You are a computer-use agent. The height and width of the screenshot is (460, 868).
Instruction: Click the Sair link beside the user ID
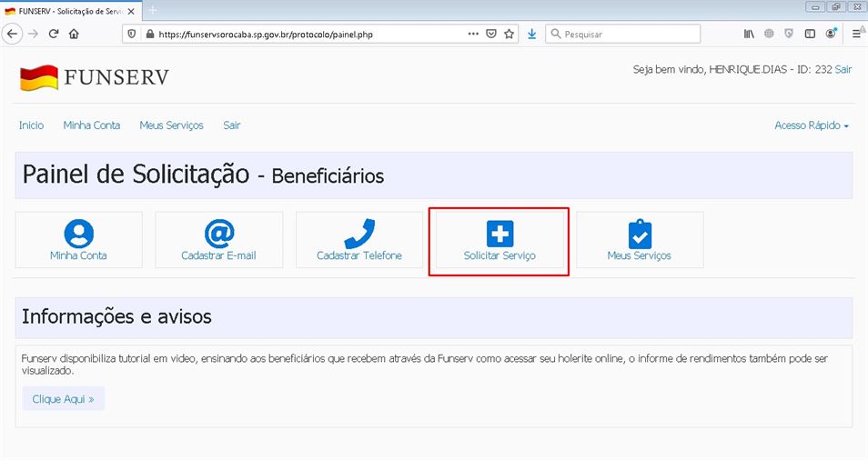[x=843, y=69]
